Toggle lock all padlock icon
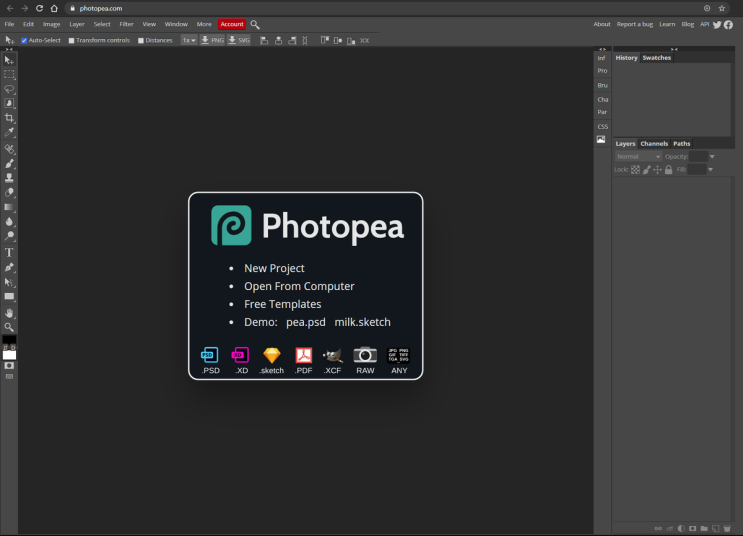 tap(669, 170)
